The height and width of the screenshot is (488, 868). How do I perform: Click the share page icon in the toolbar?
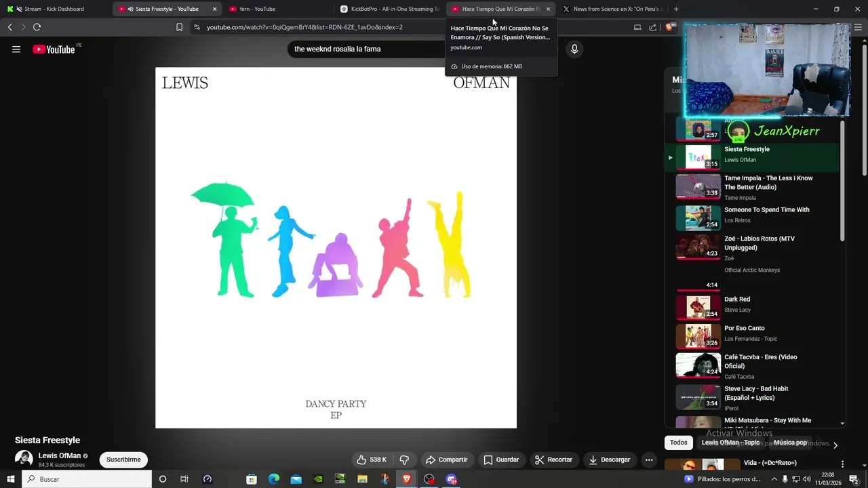point(652,27)
